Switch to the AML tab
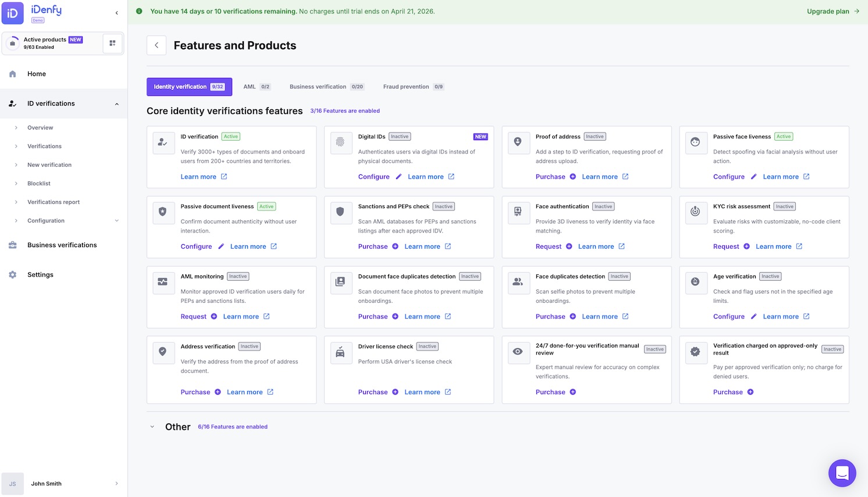The width and height of the screenshot is (868, 497). coord(257,87)
